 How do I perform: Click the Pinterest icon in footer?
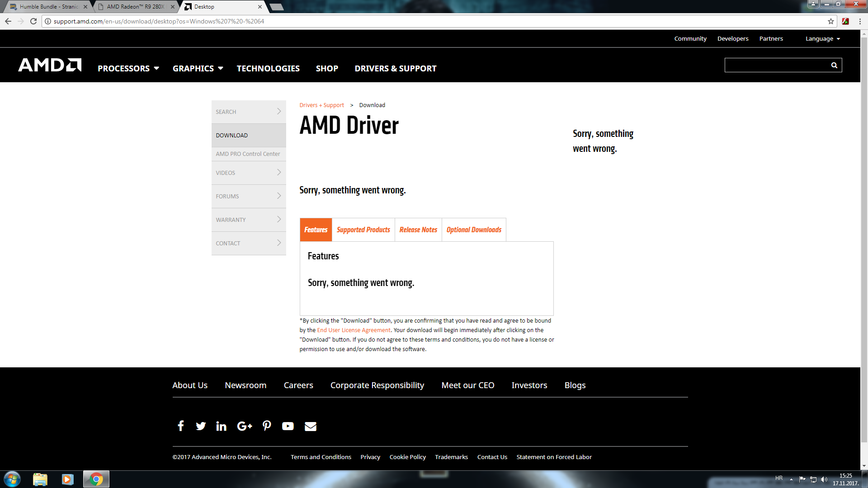point(267,426)
